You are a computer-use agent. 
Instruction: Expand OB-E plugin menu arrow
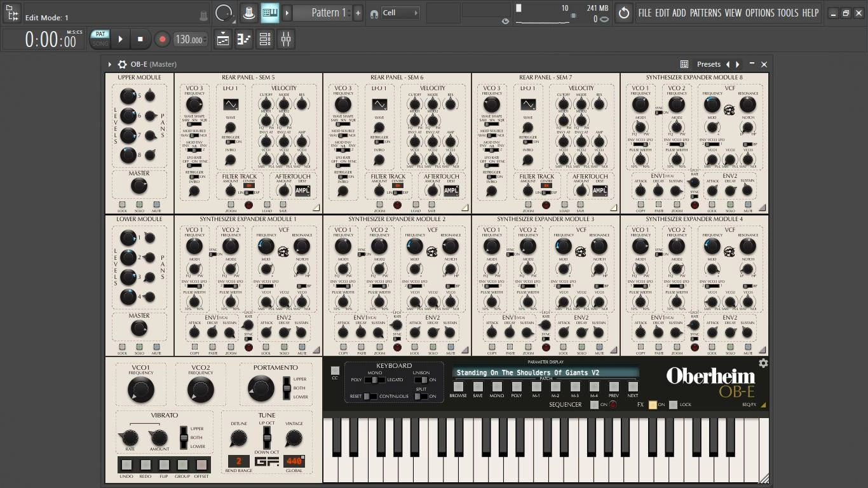110,64
